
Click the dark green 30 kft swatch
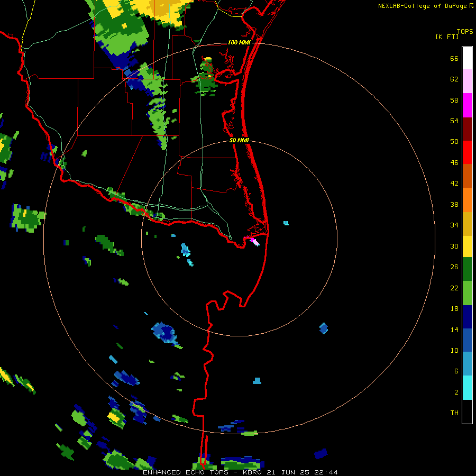pyautogui.click(x=467, y=269)
